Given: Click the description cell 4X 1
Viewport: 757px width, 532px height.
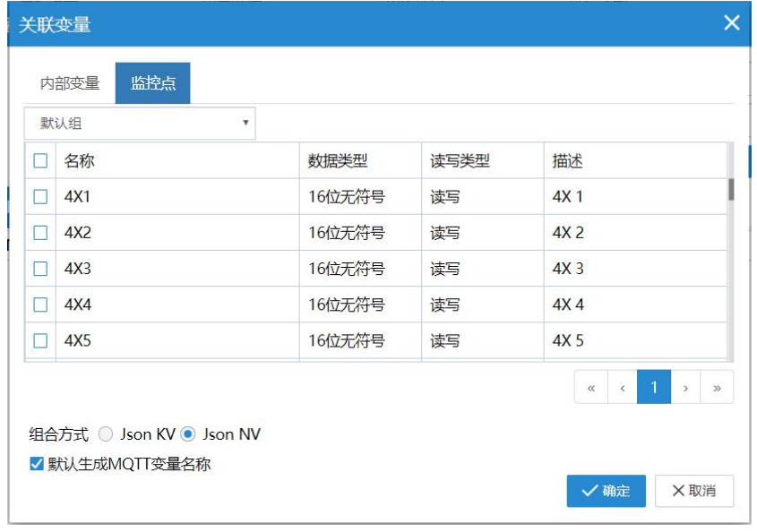Looking at the screenshot, I should [x=635, y=196].
